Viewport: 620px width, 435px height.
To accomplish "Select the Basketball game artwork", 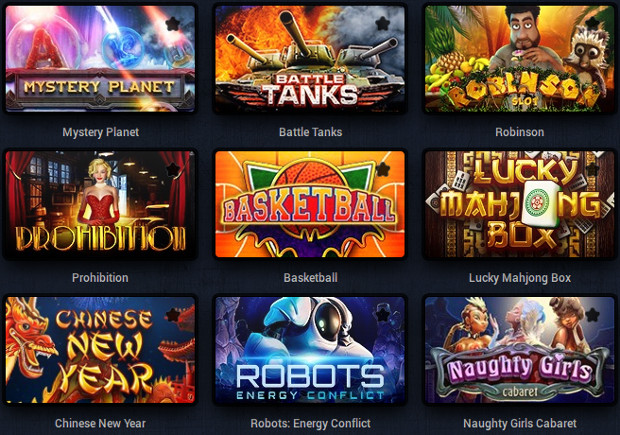I will 310,204.
